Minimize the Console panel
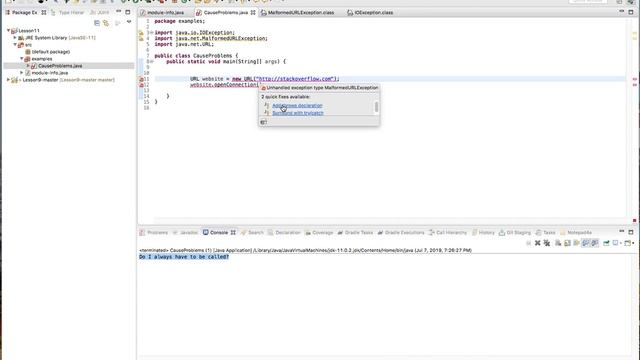 click(622, 232)
